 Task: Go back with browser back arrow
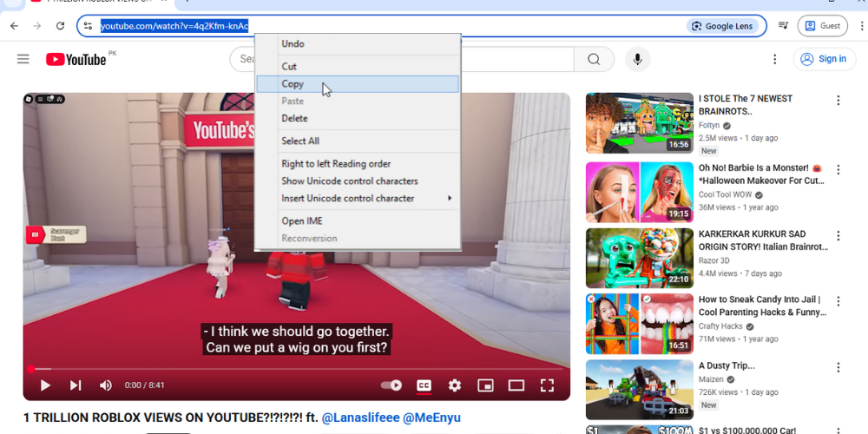(x=14, y=26)
